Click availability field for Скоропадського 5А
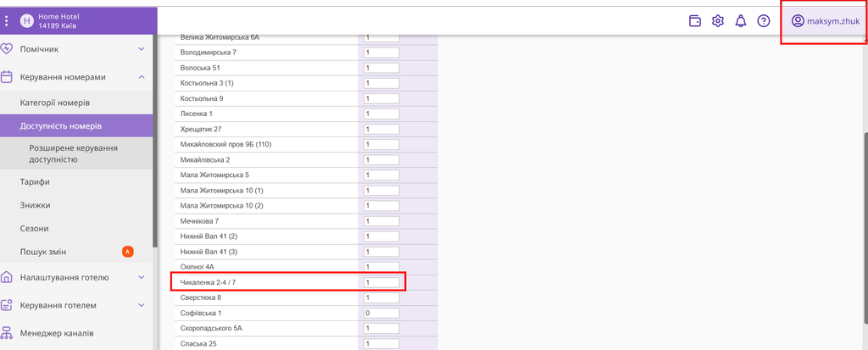Image resolution: width=868 pixels, height=350 pixels. tap(381, 329)
